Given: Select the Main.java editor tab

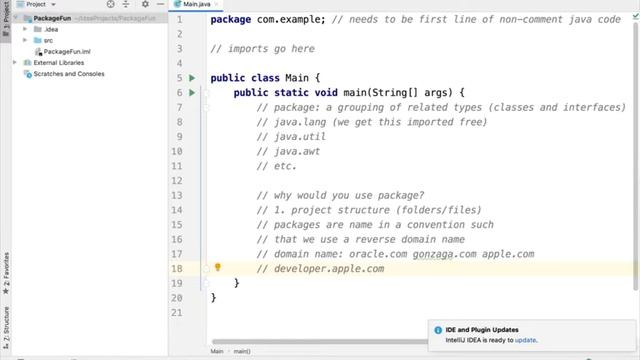Looking at the screenshot, I should (196, 4).
